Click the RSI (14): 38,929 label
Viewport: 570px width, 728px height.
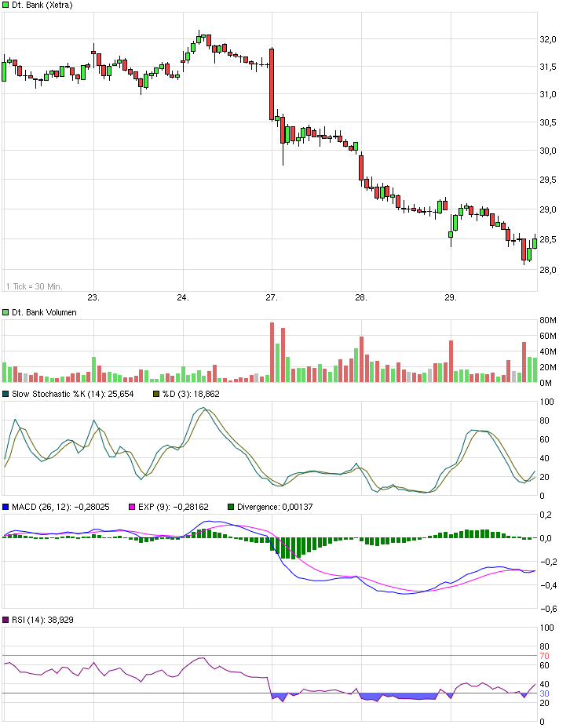pos(42,620)
